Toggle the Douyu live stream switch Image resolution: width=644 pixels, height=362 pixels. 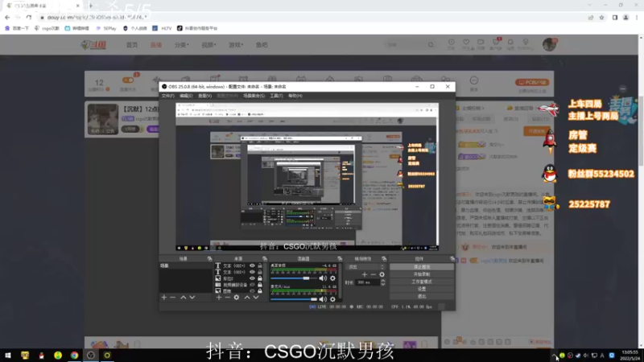point(128,80)
